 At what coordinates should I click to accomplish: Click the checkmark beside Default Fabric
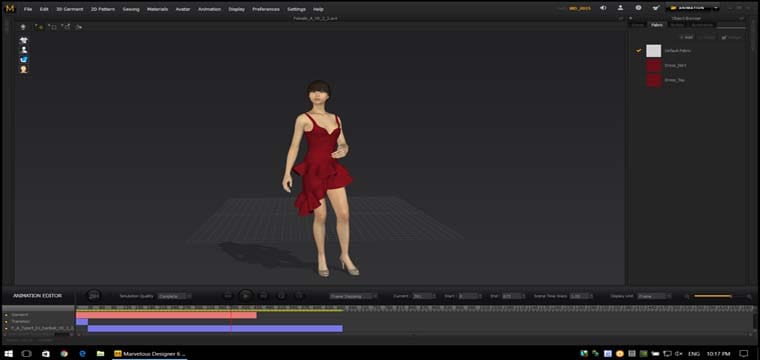[638, 50]
